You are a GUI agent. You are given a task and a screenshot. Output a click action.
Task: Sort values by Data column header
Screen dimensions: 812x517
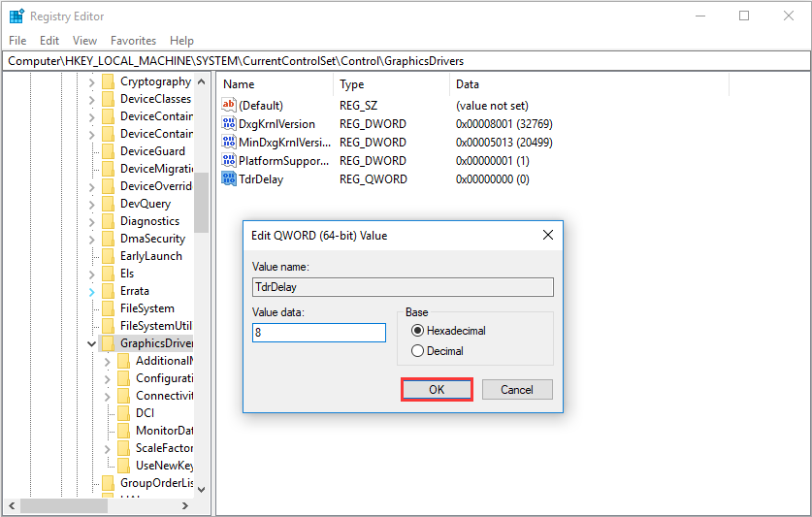(x=589, y=84)
